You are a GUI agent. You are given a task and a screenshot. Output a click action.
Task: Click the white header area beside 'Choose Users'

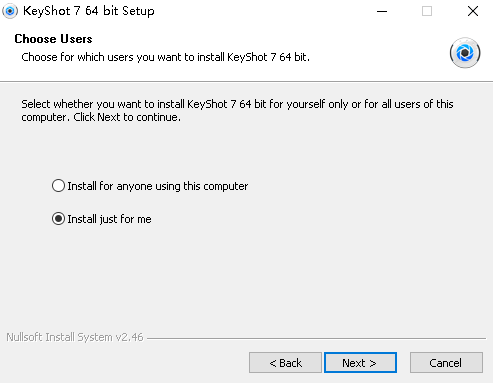pos(267,39)
